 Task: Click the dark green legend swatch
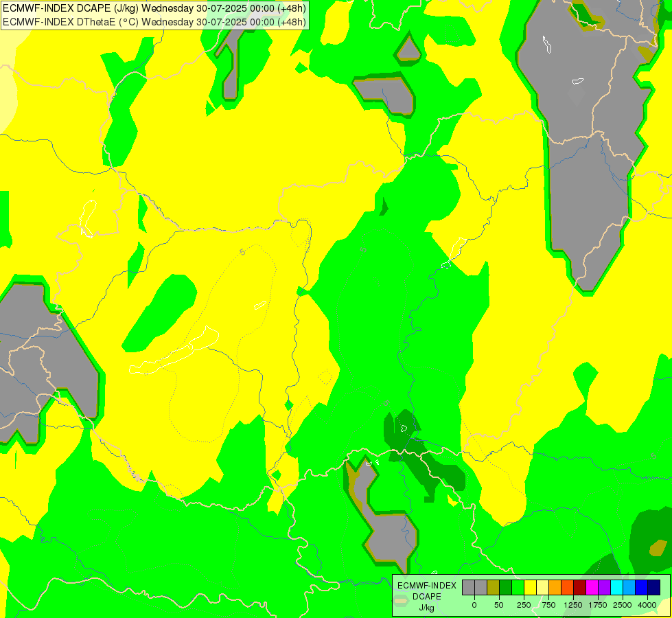click(x=506, y=588)
